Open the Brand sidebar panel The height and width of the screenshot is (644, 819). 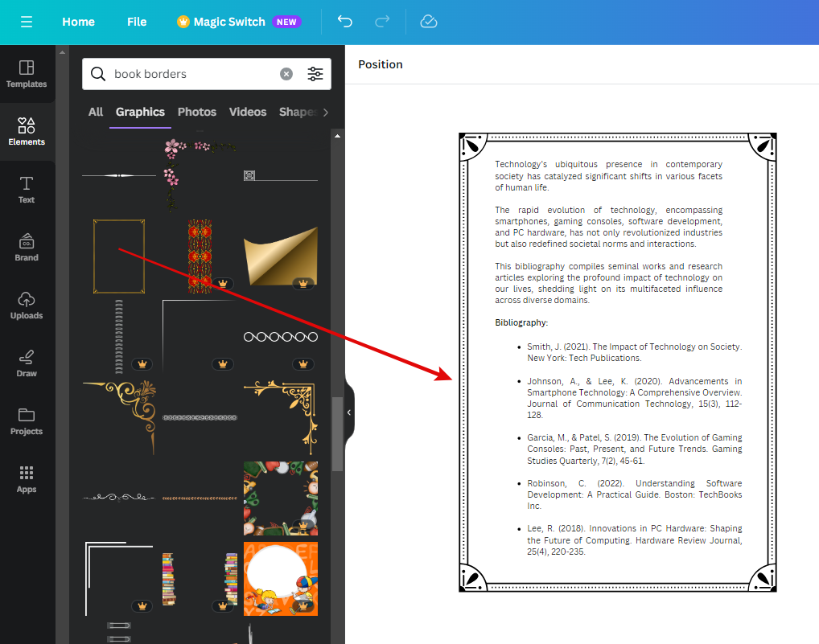pyautogui.click(x=27, y=248)
